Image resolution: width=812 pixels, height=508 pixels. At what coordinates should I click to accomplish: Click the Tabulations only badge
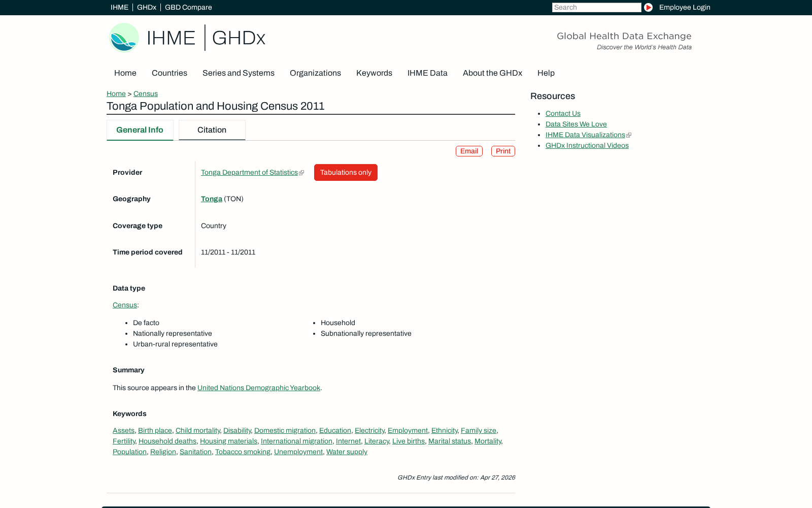[346, 172]
